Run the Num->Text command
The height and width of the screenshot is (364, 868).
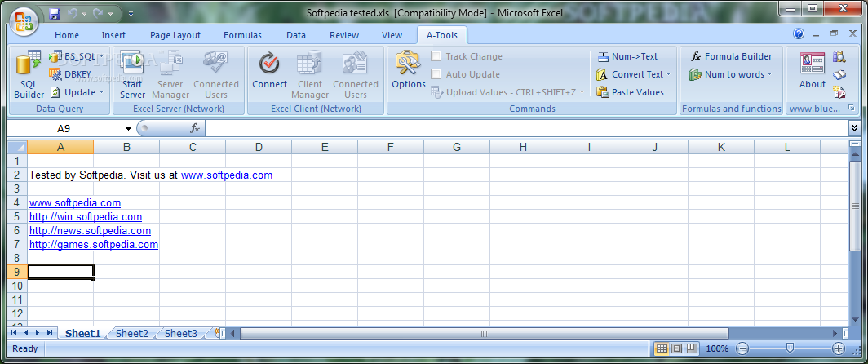627,56
